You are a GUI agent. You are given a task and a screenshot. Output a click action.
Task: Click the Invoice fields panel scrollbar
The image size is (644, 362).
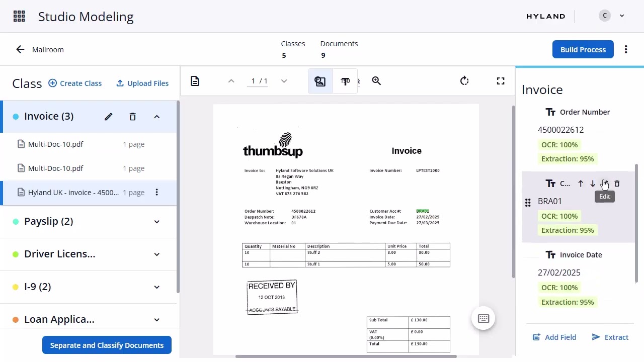pos(636,223)
